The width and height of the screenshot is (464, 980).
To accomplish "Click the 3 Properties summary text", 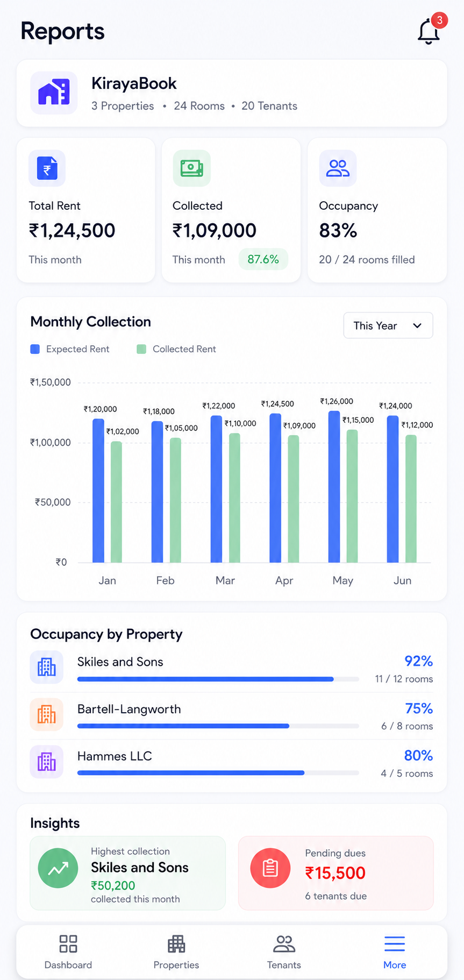I will point(123,106).
